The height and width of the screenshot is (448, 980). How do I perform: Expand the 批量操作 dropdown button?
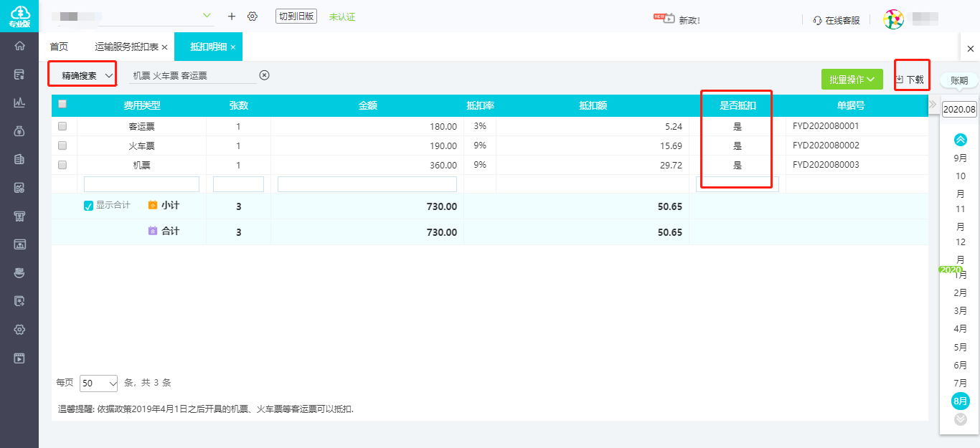(x=852, y=80)
